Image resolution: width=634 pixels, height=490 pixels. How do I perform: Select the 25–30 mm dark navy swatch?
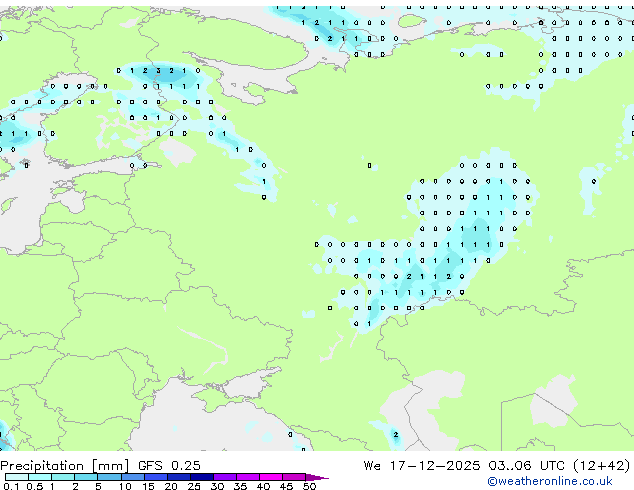(x=201, y=477)
